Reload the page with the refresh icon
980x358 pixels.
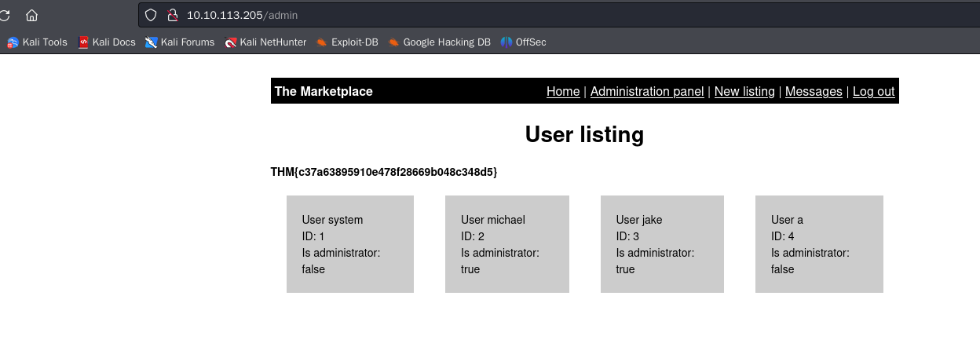coord(5,15)
